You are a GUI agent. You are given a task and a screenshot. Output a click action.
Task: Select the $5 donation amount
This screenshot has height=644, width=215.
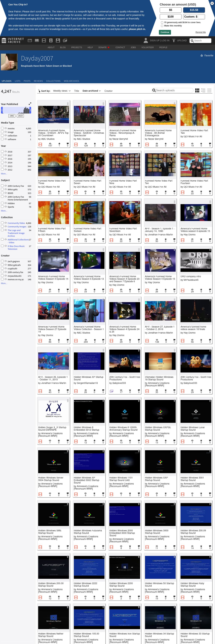(170, 10)
